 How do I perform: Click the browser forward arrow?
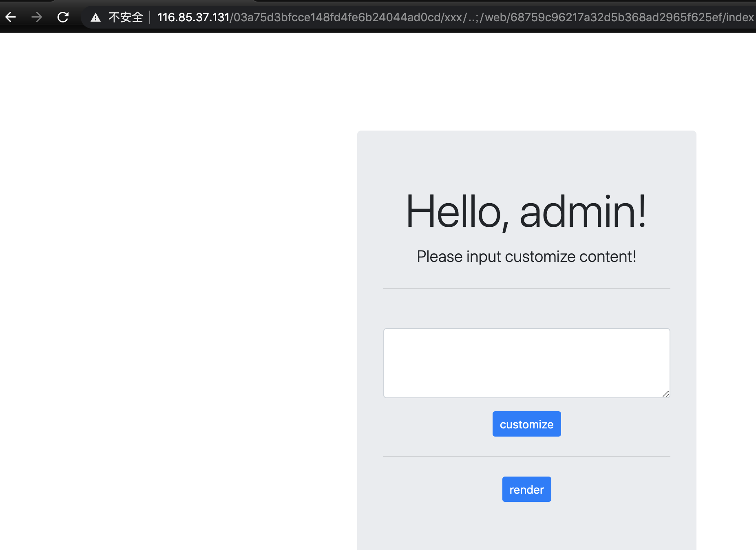tap(37, 17)
